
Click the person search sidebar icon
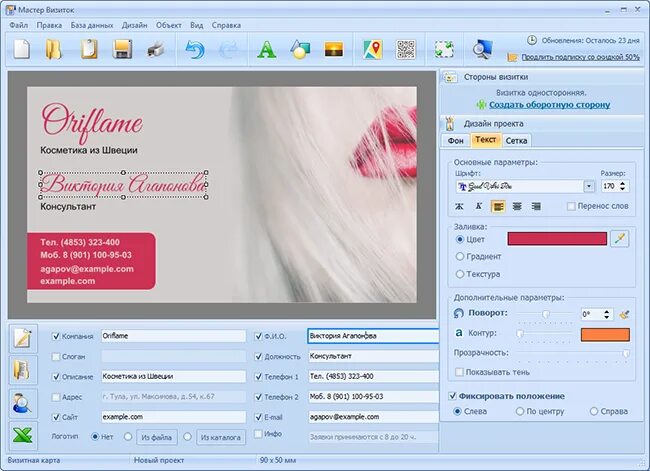[23, 403]
